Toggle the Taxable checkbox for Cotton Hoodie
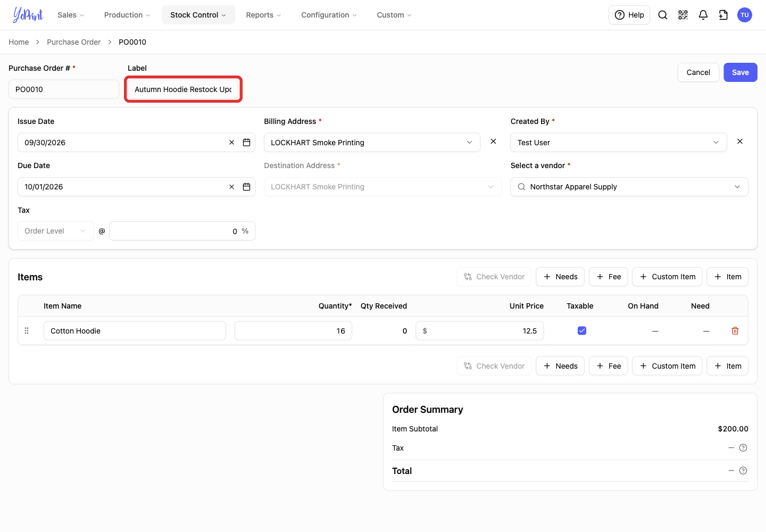This screenshot has width=766, height=532. [x=582, y=331]
